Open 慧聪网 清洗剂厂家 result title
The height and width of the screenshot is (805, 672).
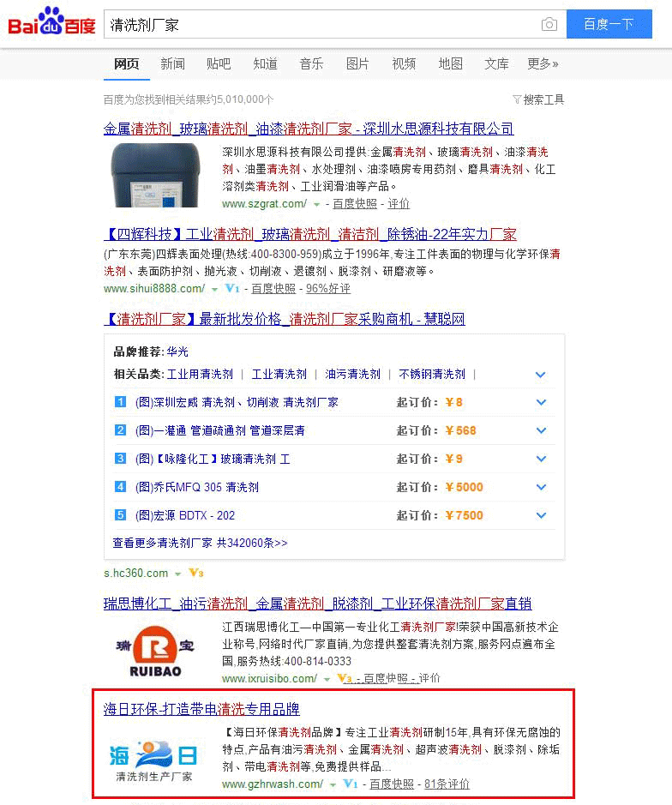(x=285, y=319)
